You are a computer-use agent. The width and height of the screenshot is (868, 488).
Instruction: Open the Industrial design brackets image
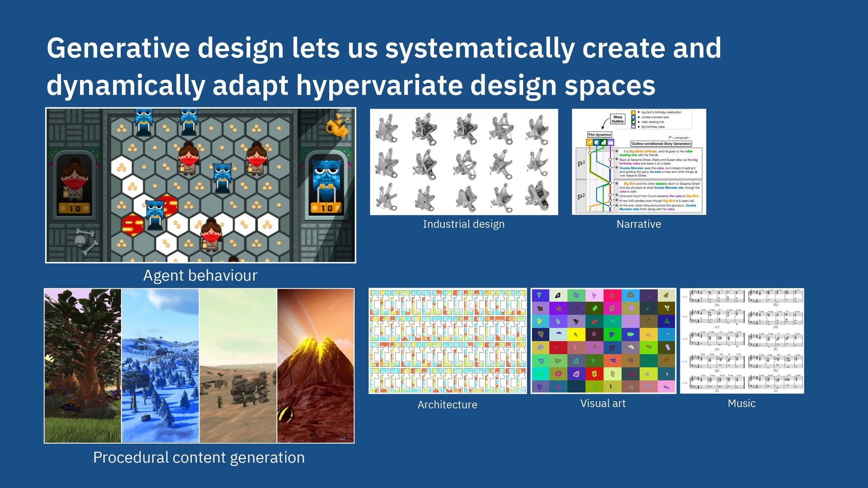(x=464, y=162)
